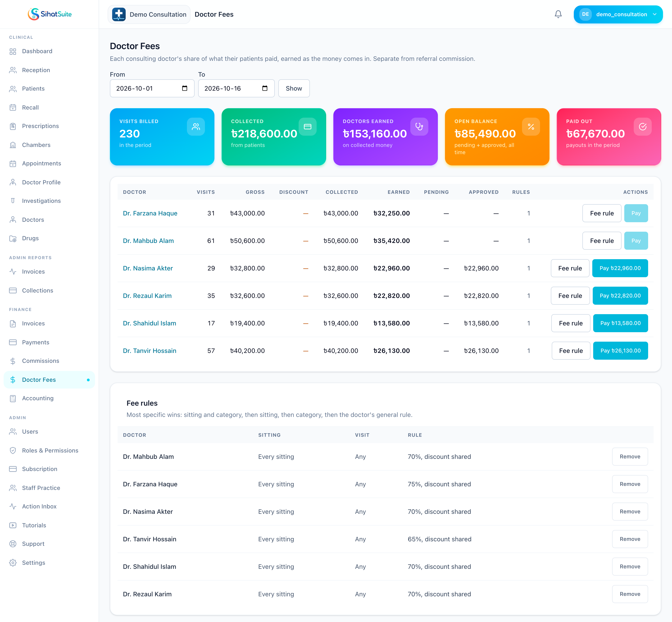Click the Doctors Earned stethoscope icon
Screen dimensions: 672x622
[x=419, y=127]
